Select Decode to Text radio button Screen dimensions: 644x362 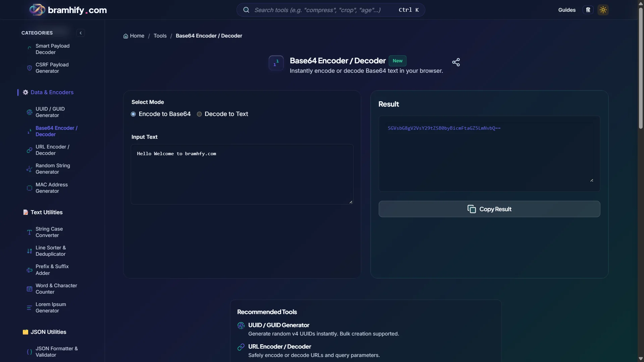pyautogui.click(x=199, y=114)
